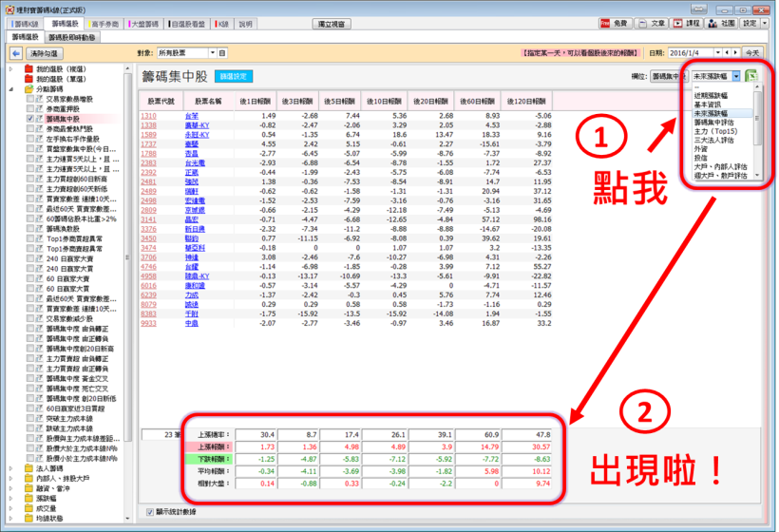Click the Excel export icon
Viewport: 779px width, 532px height.
coord(751,76)
